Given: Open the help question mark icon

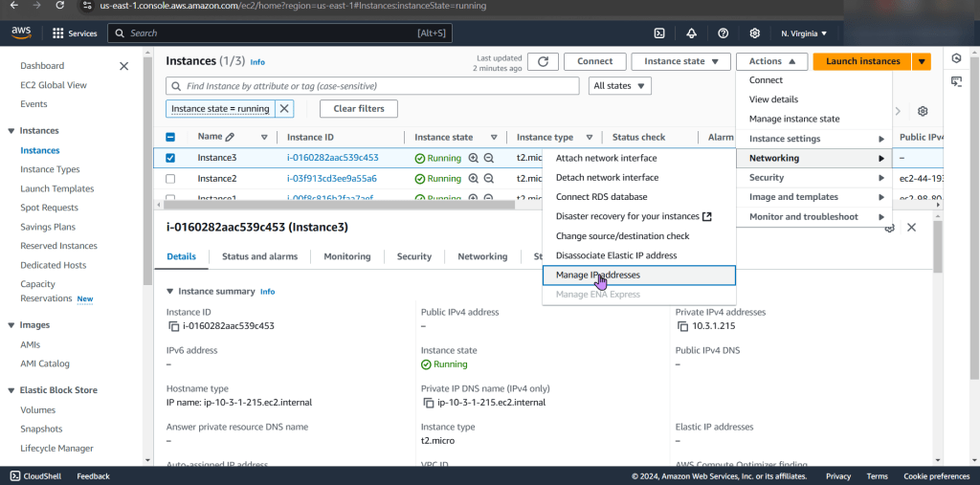Looking at the screenshot, I should [x=723, y=33].
